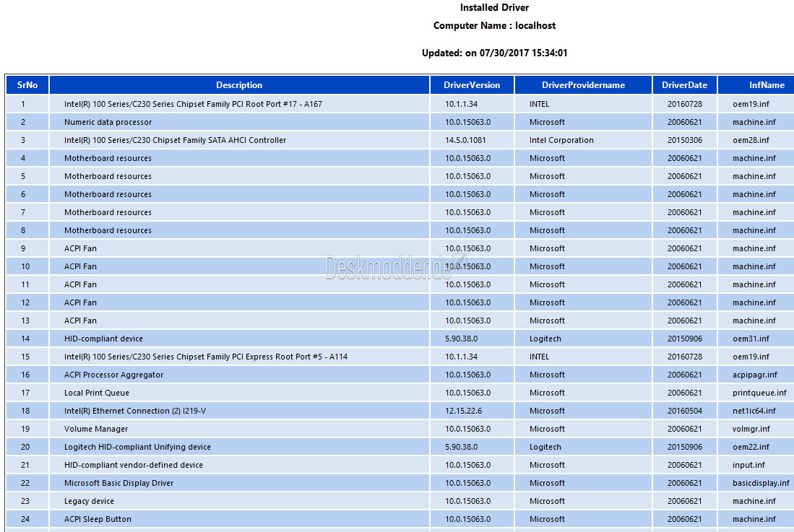Click driver date 20060621 in row 7
The width and height of the screenshot is (794, 532).
pos(685,212)
